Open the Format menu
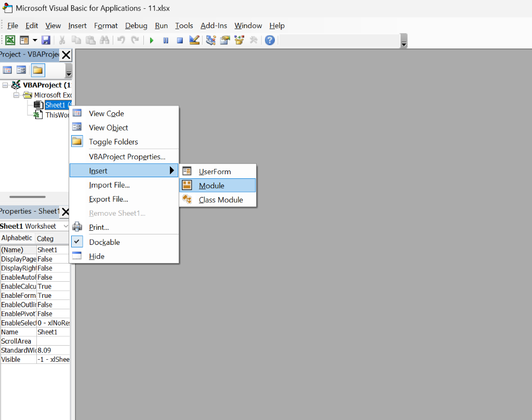The height and width of the screenshot is (420, 532). (106, 26)
